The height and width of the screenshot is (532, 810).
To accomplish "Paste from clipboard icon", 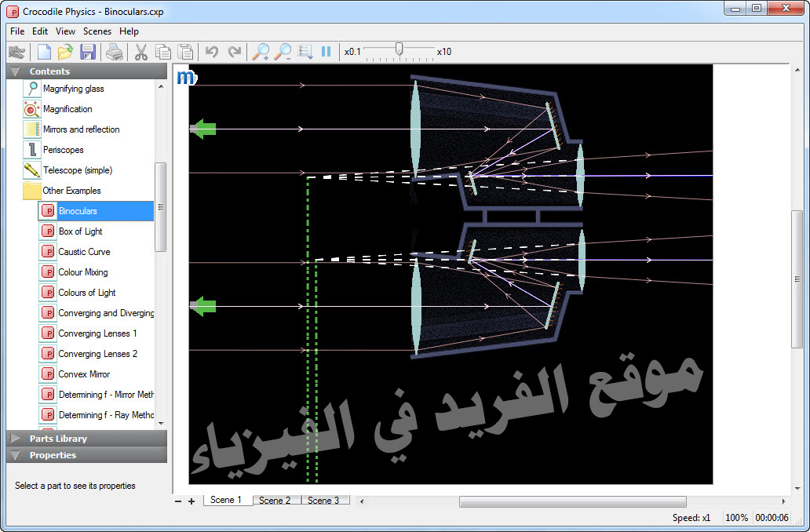I will (185, 52).
